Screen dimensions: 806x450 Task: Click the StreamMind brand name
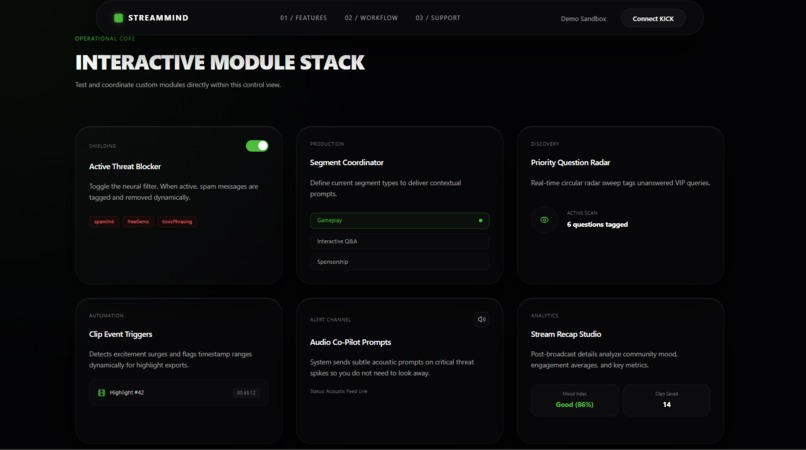[158, 18]
